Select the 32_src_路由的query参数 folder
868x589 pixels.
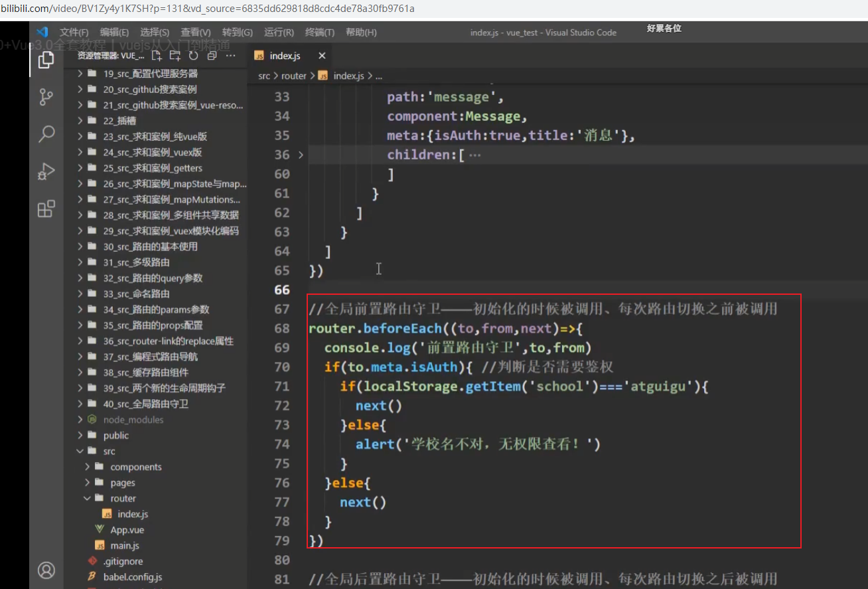pos(153,278)
